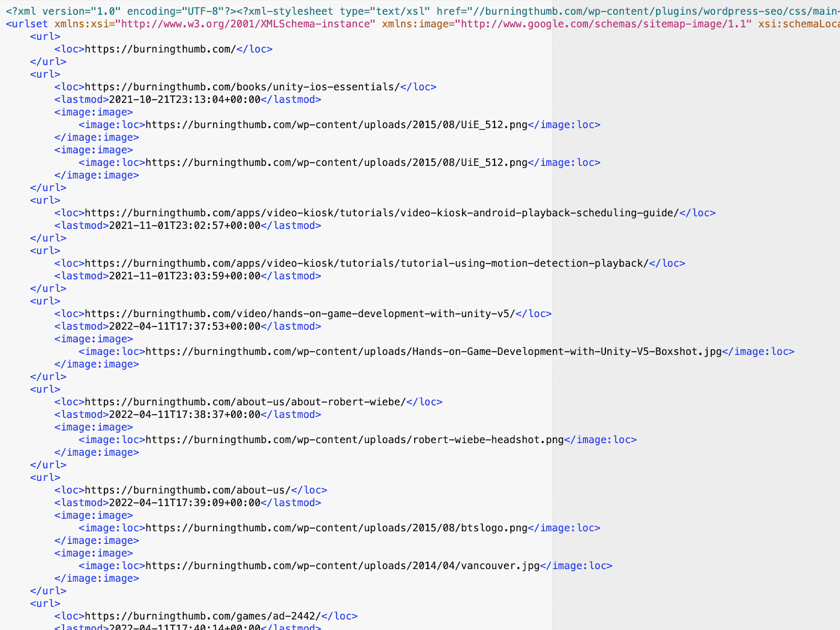
Task: Click the XML version declaration text
Action: pyautogui.click(x=121, y=11)
